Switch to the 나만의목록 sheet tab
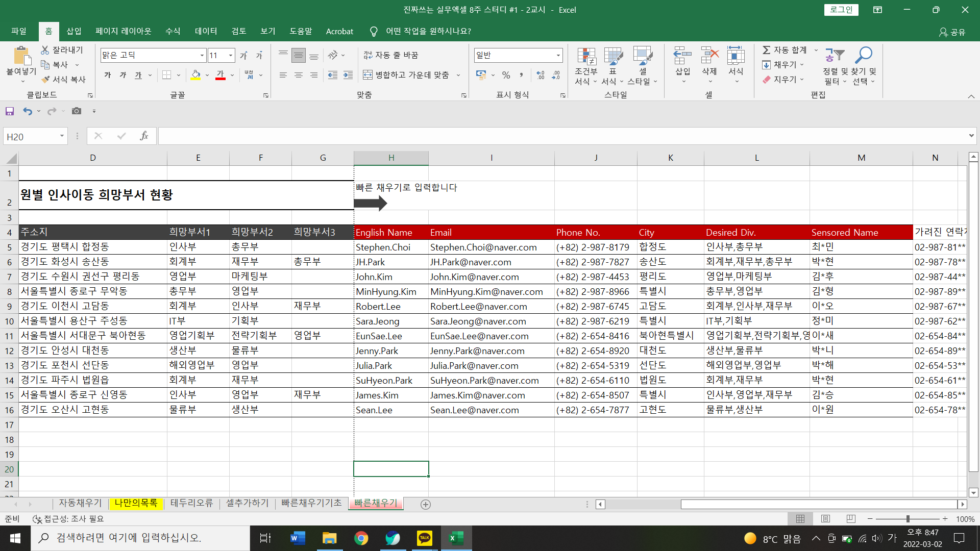 click(x=136, y=503)
